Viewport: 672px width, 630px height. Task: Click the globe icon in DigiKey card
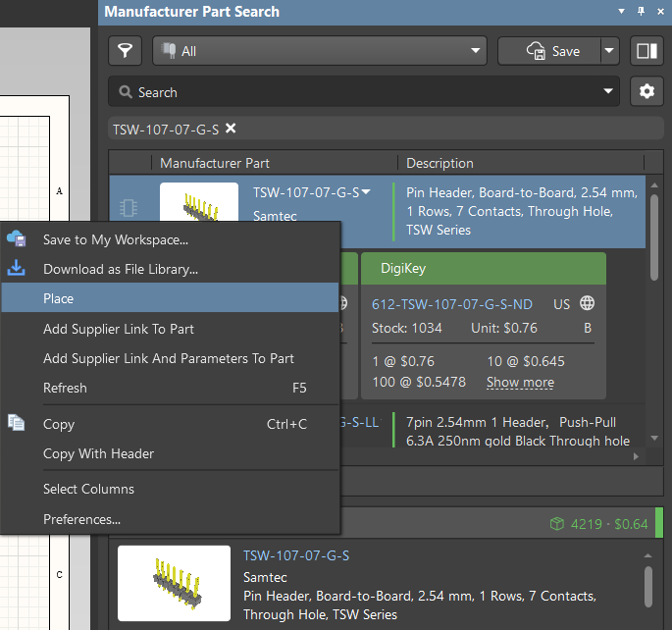click(x=587, y=303)
